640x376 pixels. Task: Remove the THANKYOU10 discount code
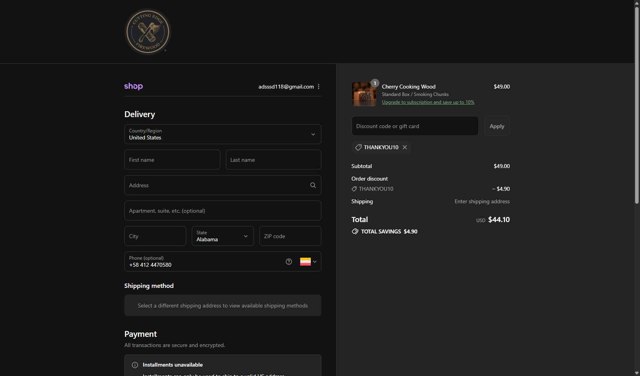pyautogui.click(x=404, y=147)
